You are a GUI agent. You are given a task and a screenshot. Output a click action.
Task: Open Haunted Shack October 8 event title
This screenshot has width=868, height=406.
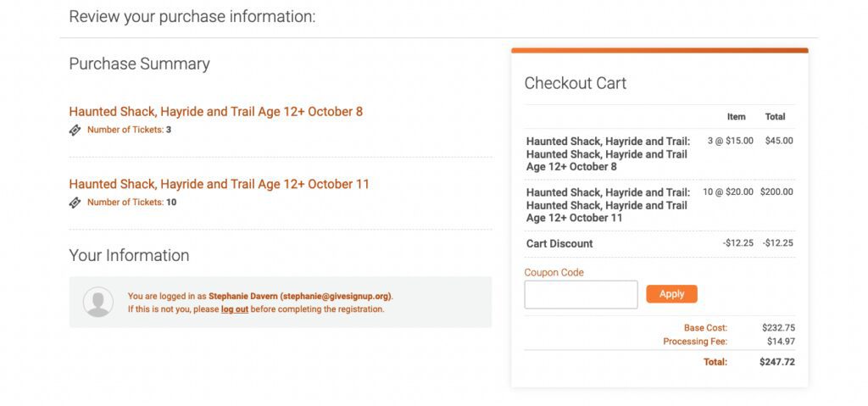pyautogui.click(x=216, y=111)
